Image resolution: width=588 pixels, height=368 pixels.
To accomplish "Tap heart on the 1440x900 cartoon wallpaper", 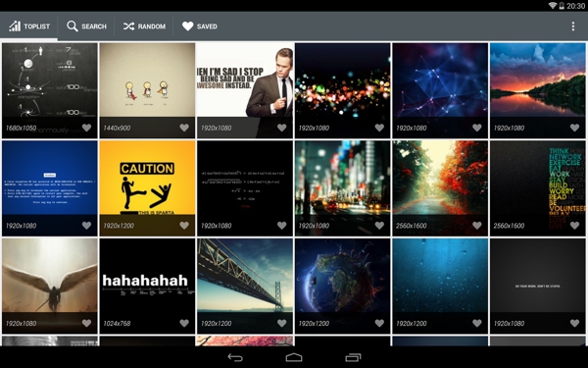I will pyautogui.click(x=184, y=128).
